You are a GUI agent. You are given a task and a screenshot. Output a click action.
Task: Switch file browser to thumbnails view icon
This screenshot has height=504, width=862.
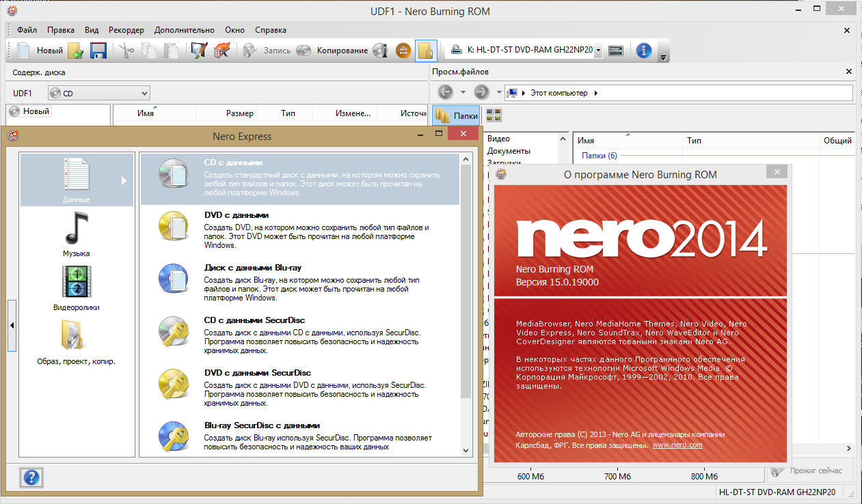[x=494, y=115]
